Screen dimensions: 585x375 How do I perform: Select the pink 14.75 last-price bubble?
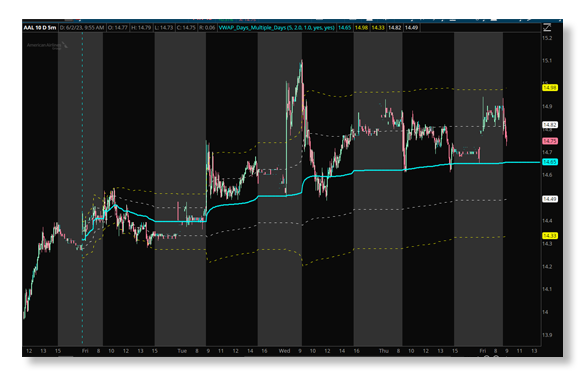click(x=550, y=141)
